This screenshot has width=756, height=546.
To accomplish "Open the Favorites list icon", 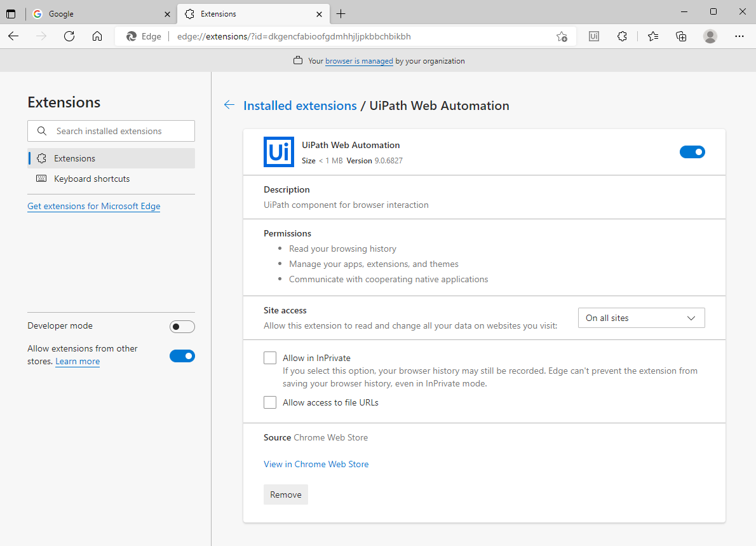I will (x=653, y=36).
